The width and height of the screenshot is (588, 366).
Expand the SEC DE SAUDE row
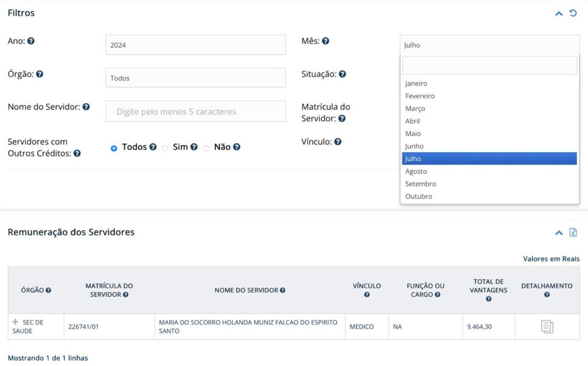pos(16,322)
